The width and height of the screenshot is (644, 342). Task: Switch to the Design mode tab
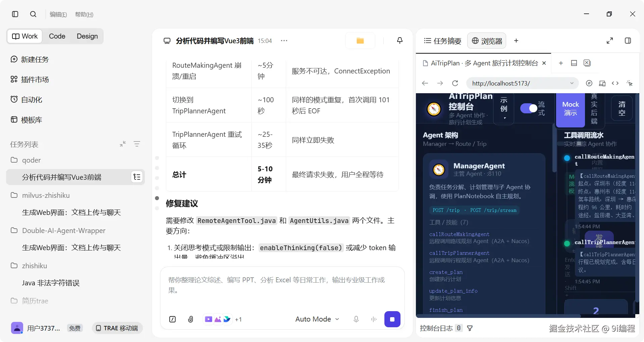pos(87,36)
